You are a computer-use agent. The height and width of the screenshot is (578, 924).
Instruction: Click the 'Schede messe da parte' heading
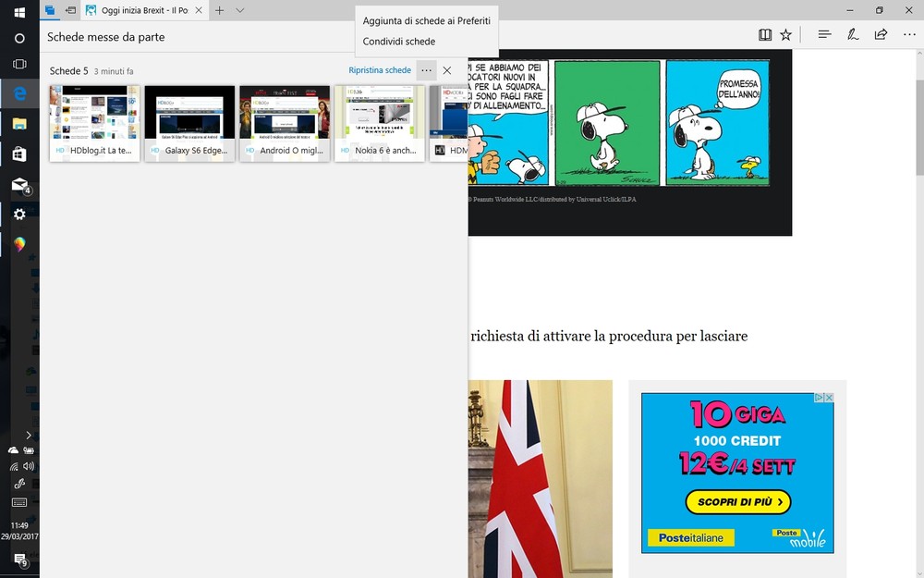pyautogui.click(x=106, y=37)
